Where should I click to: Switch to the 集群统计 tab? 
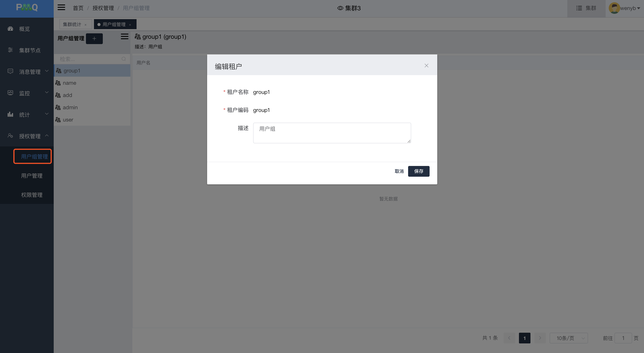[x=72, y=24]
